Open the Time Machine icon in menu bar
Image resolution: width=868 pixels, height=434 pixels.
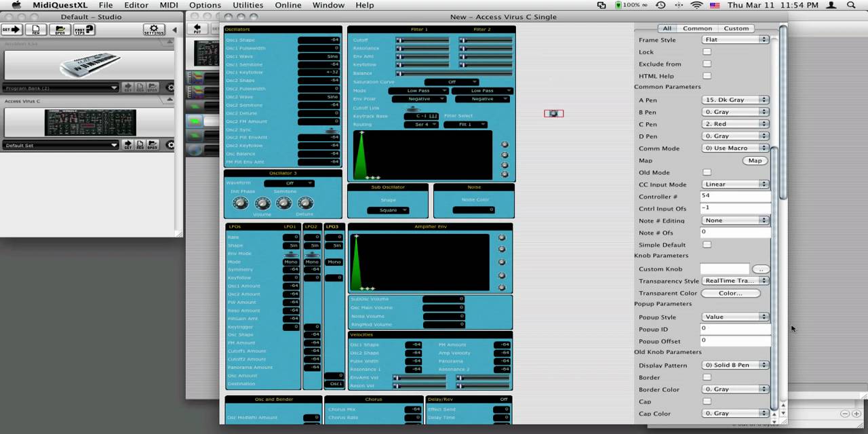(660, 5)
